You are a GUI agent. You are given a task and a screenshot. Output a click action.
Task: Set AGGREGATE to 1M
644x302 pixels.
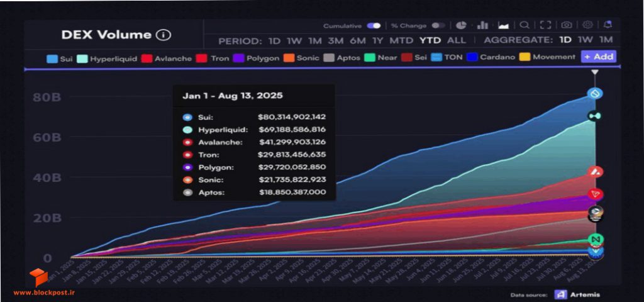click(x=606, y=40)
